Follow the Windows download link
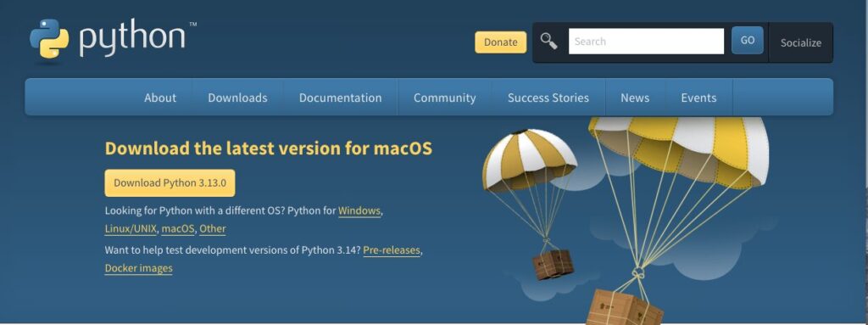Viewport: 868px width, 325px height. point(359,210)
